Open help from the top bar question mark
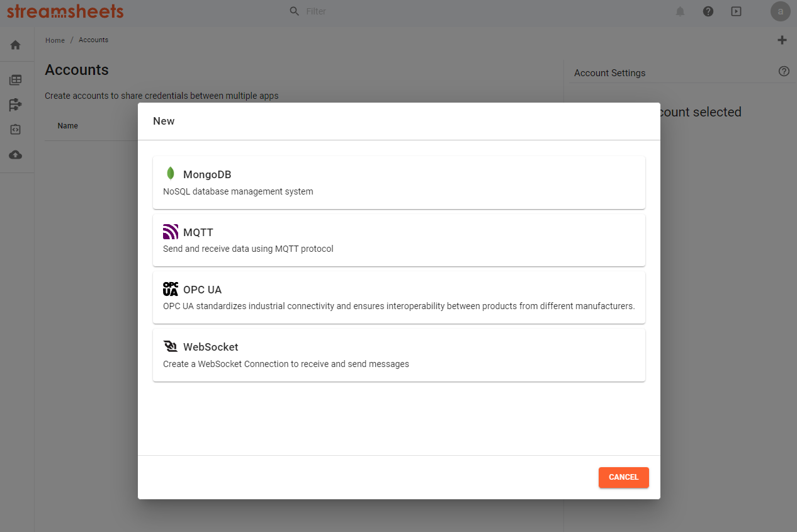The height and width of the screenshot is (532, 797). (708, 11)
